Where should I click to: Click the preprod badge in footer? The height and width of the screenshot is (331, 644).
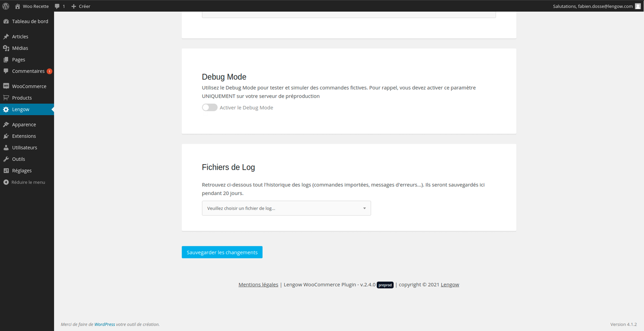(385, 285)
